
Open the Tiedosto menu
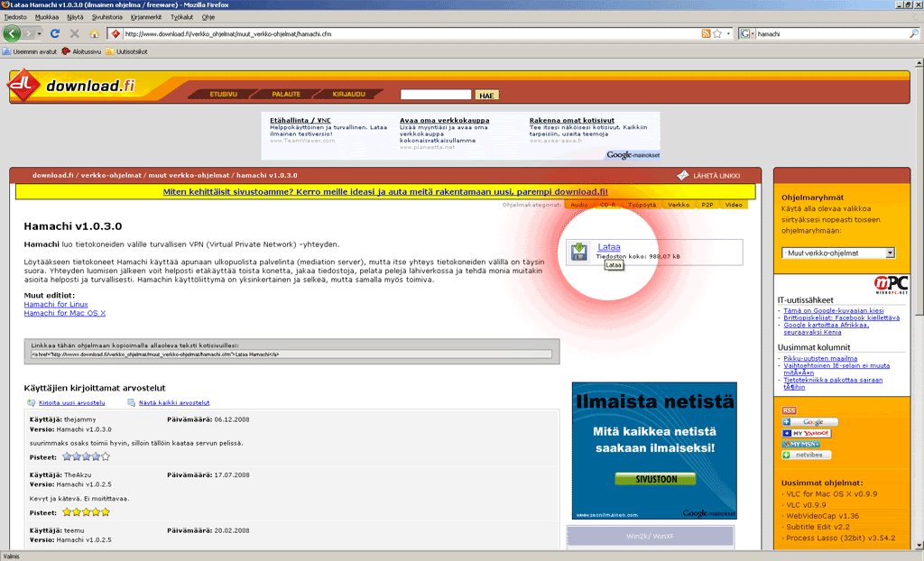click(x=15, y=17)
